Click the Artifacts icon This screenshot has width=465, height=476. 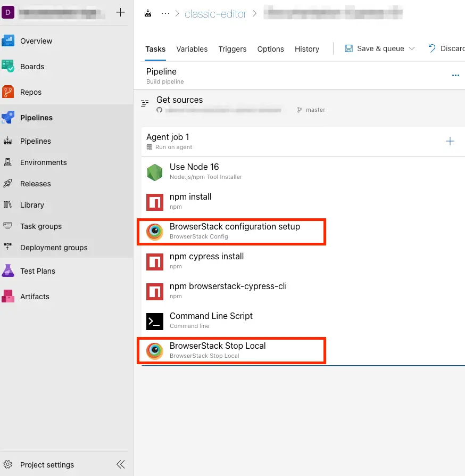8,297
